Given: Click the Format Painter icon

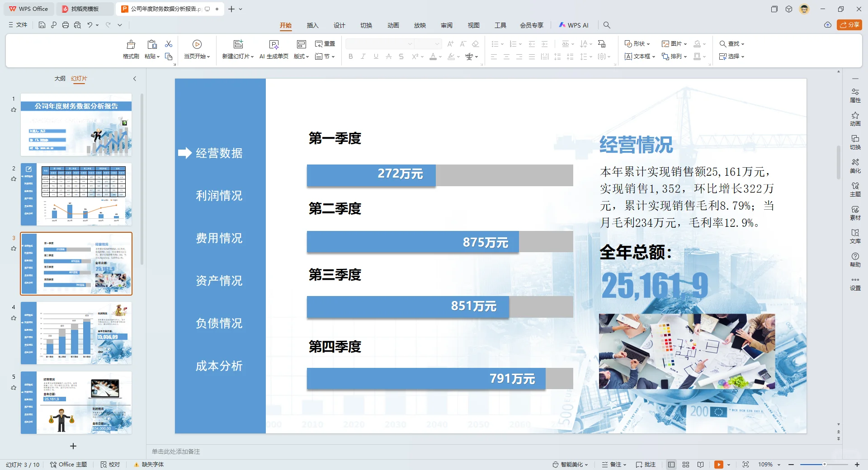Looking at the screenshot, I should point(131,44).
